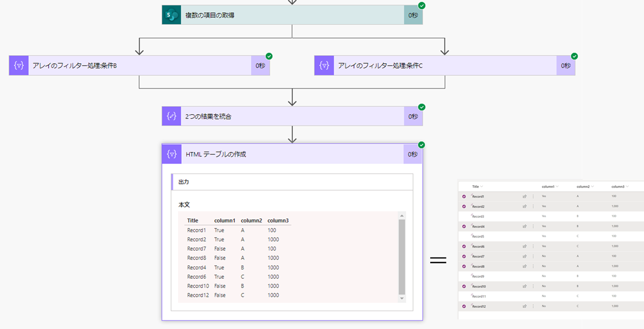Click the compose icon on 2つの結果を統合

pyautogui.click(x=171, y=116)
